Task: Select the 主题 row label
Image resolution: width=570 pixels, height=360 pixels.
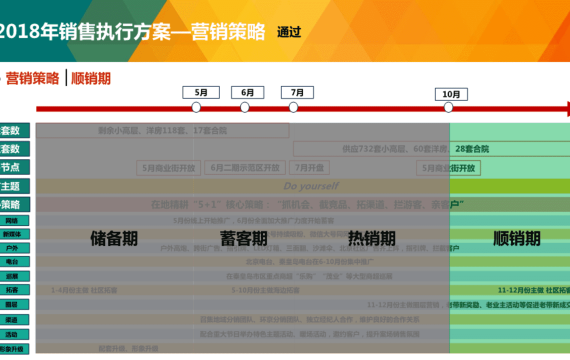Action: point(15,186)
